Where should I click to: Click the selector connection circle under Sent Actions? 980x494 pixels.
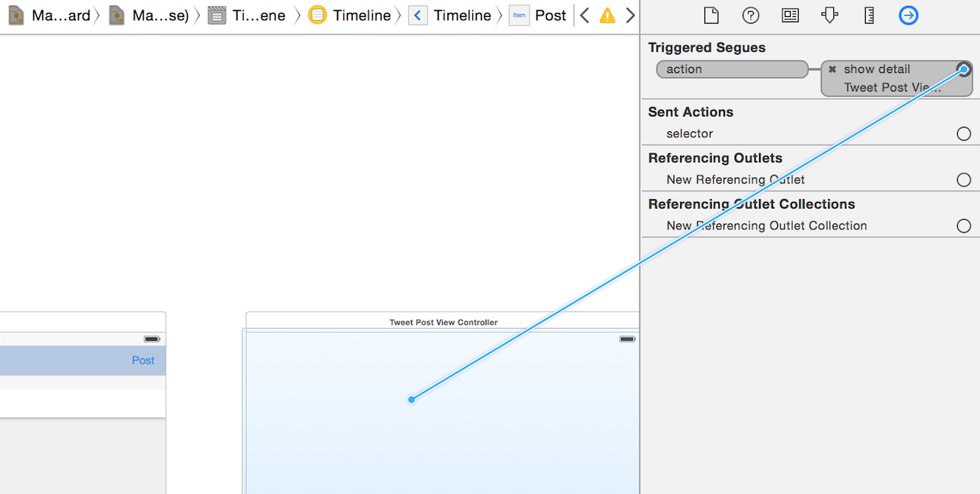click(964, 133)
